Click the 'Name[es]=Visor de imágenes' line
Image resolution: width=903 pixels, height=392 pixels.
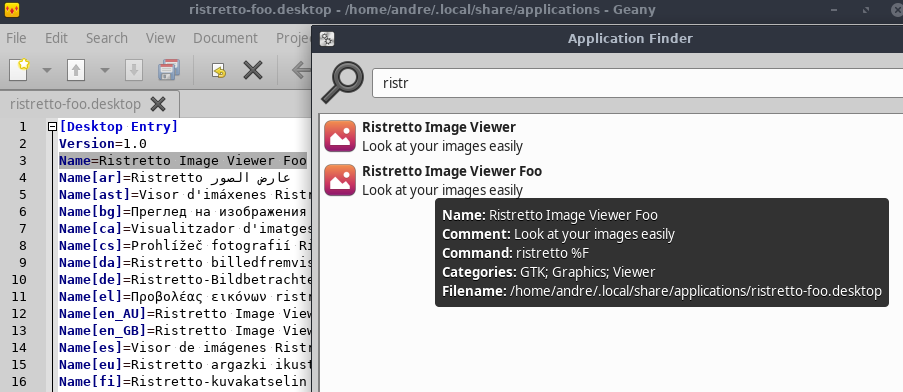coord(184,348)
